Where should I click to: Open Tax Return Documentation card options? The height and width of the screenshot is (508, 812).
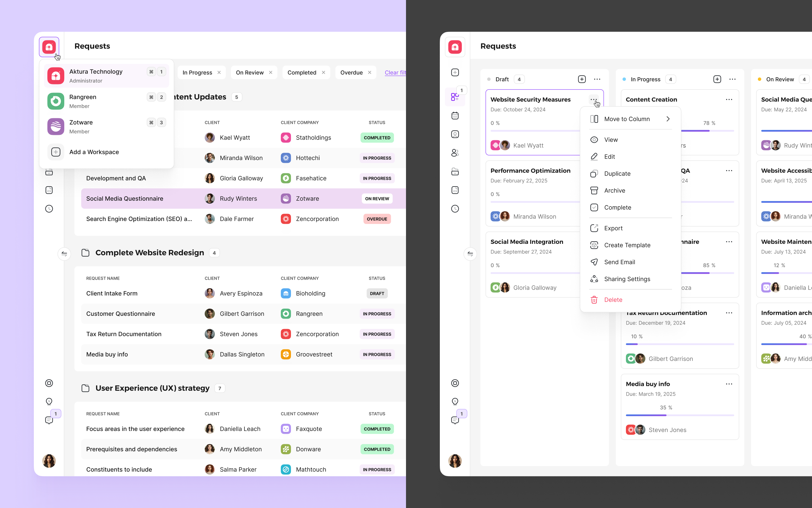729,313
